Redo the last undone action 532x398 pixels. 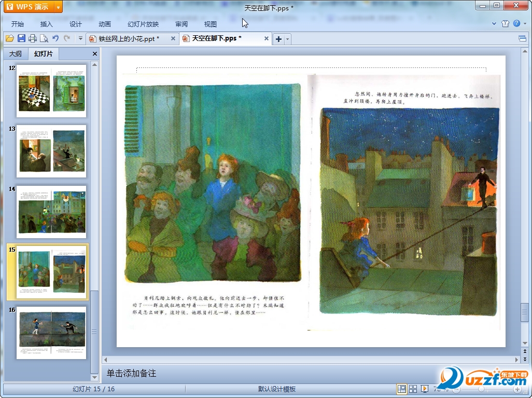point(67,38)
